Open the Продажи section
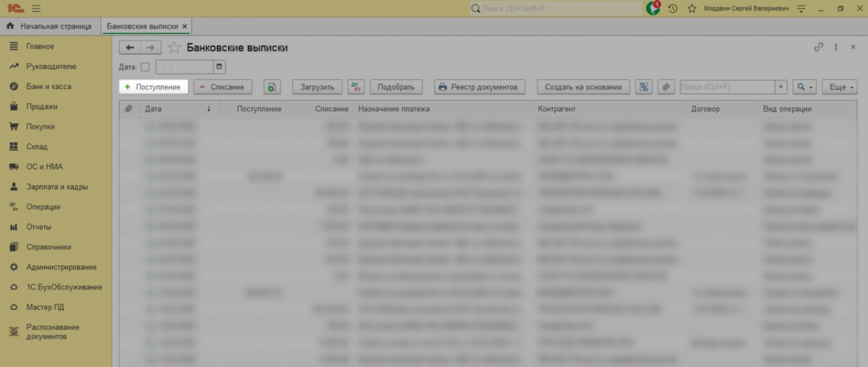Screen dimensions: 868x367 pyautogui.click(x=41, y=107)
